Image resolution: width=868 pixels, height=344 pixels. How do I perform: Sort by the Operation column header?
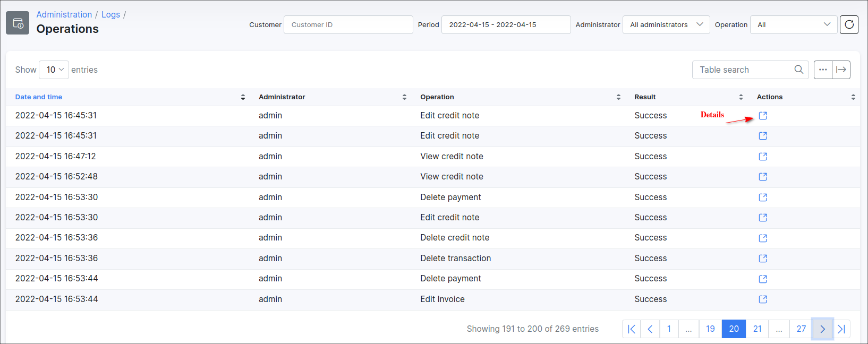coord(437,97)
